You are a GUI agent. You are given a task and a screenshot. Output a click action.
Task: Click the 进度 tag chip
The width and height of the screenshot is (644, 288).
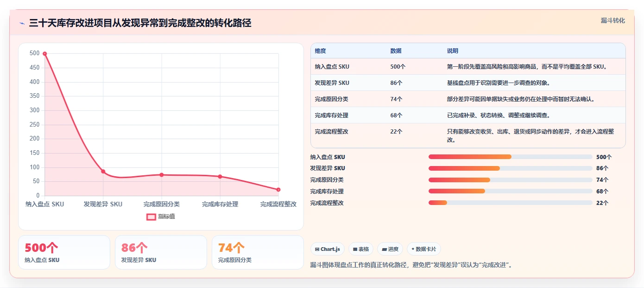pyautogui.click(x=390, y=249)
